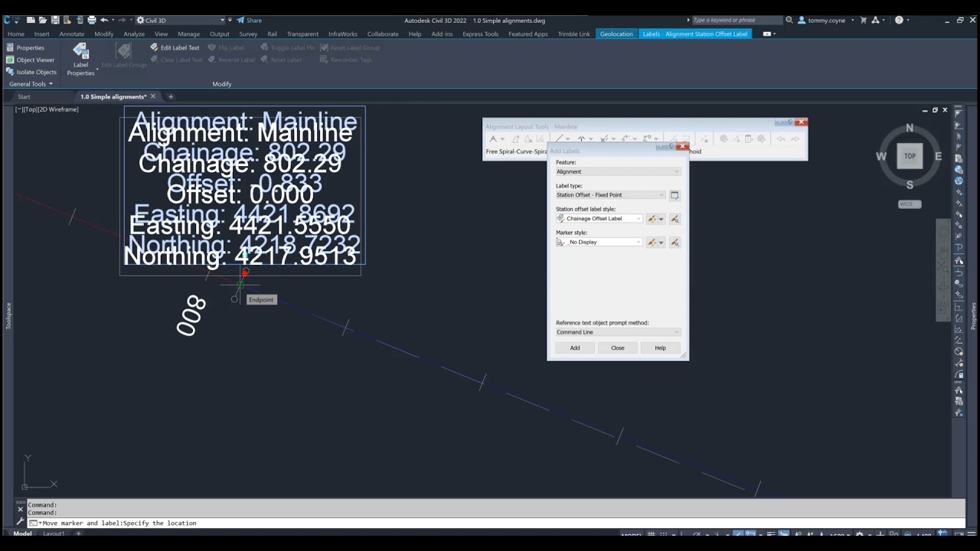Image resolution: width=980 pixels, height=551 pixels.
Task: Click the Toolspace palette side label
Action: 8,315
